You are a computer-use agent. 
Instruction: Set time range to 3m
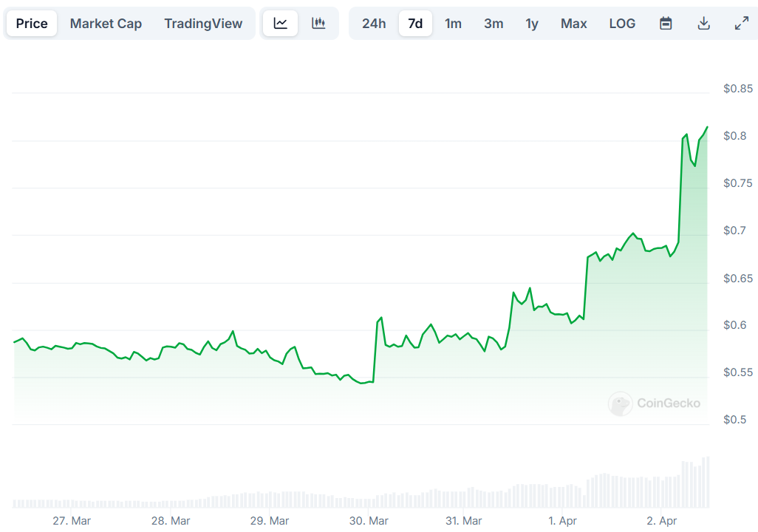click(x=494, y=23)
